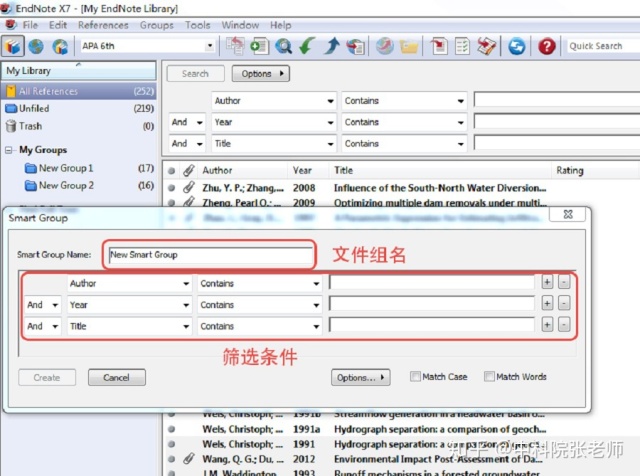
Task: Click Options... button in Smart Group dialog
Action: point(360,378)
